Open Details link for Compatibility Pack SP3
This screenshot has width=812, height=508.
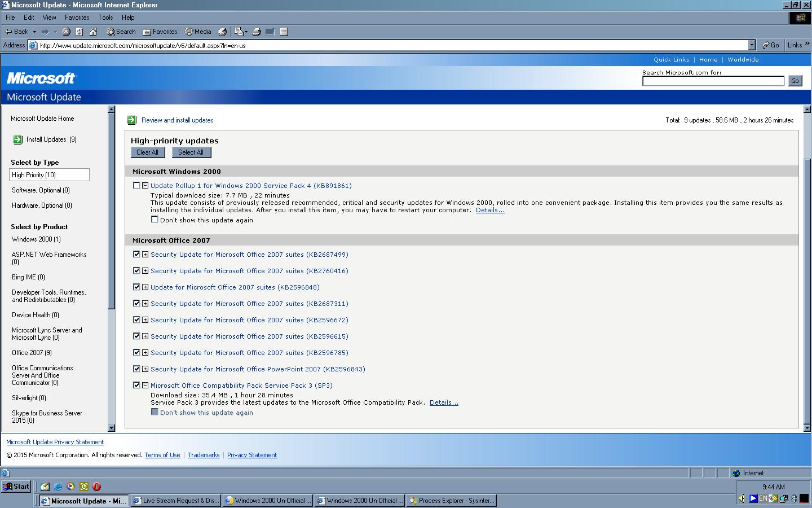[x=444, y=402]
